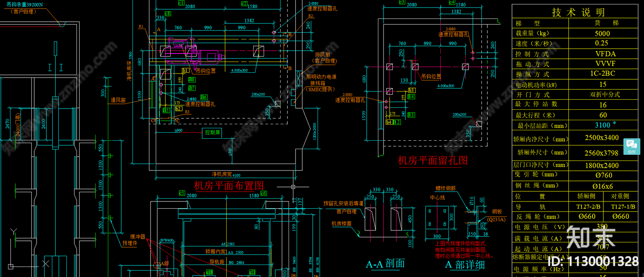Select the 中心线 red annotation label
Screen dimensions: 644x277
click(438, 197)
